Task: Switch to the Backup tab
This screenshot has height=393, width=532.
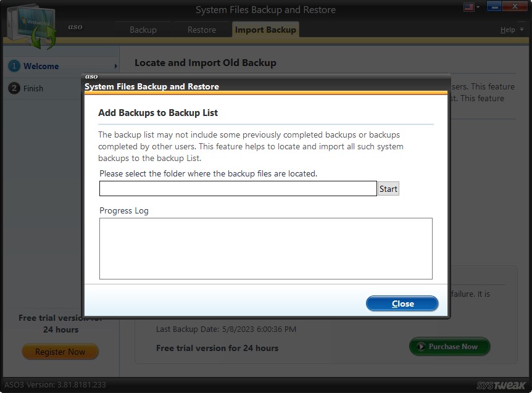Action: tap(143, 29)
